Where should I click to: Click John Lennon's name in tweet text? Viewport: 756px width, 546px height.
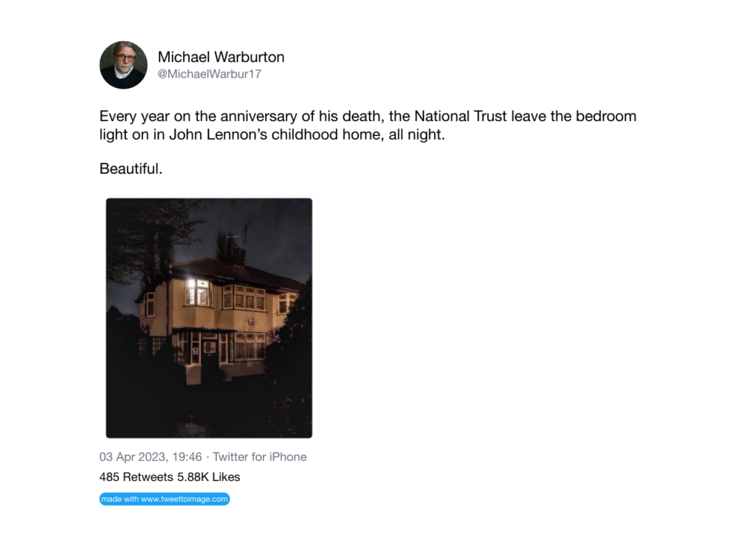(x=231, y=136)
